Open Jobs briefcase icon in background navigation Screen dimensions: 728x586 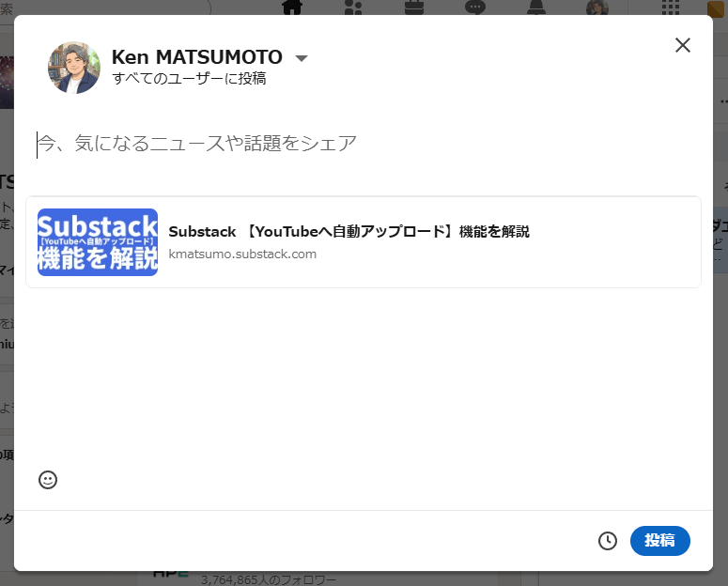tap(414, 7)
